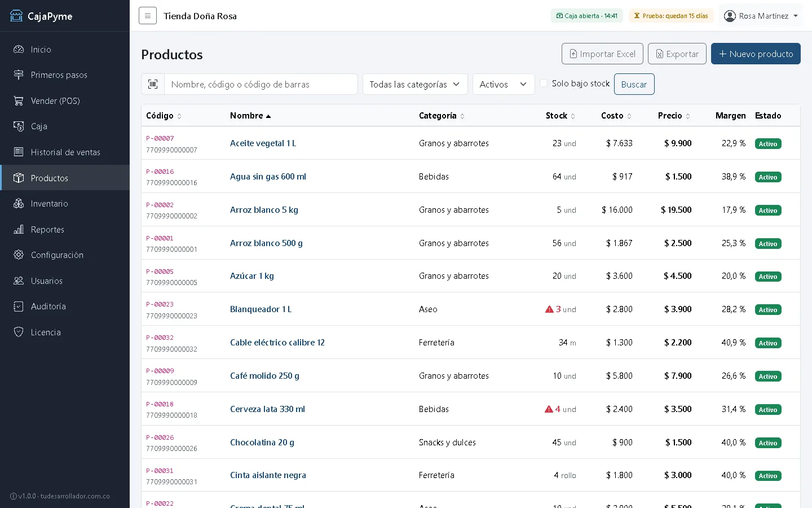Enable Solo bajo stock checkbox
This screenshot has height=508, width=812.
544,84
